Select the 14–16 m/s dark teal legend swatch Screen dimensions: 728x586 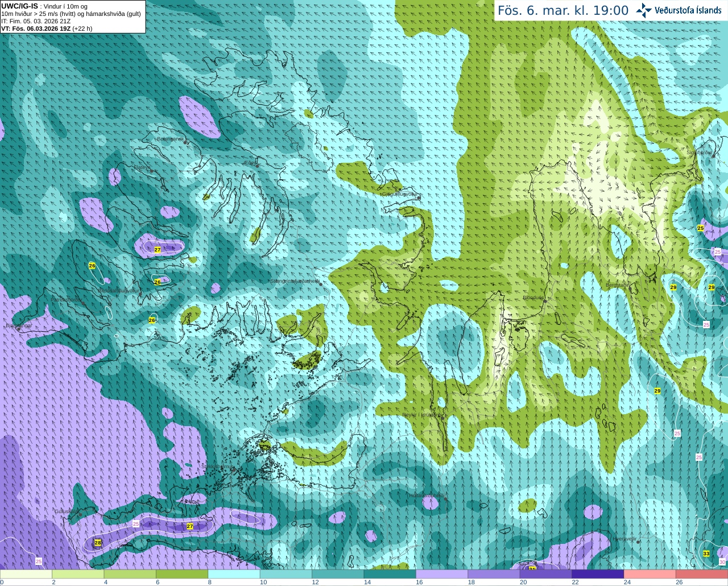(x=390, y=574)
